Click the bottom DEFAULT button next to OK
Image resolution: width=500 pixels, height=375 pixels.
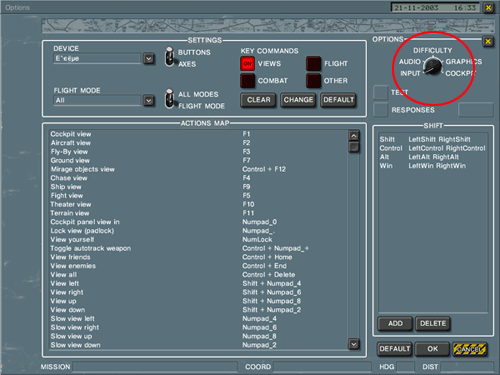(395, 349)
